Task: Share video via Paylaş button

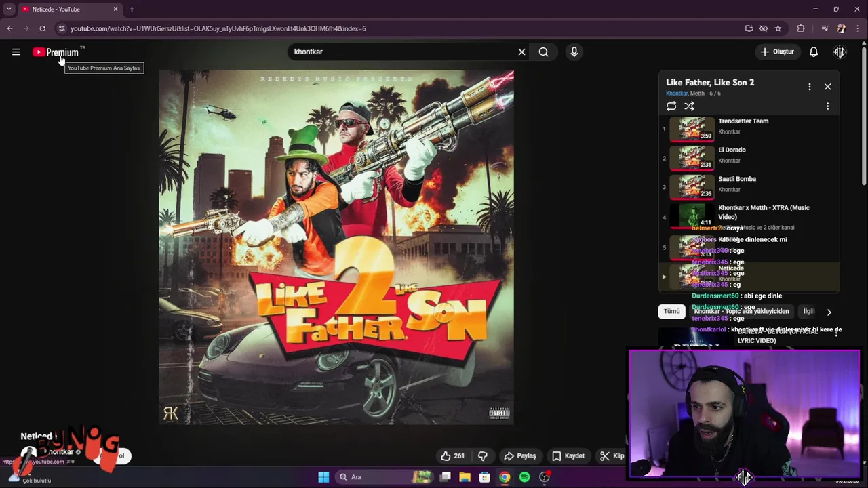Action: point(520,455)
